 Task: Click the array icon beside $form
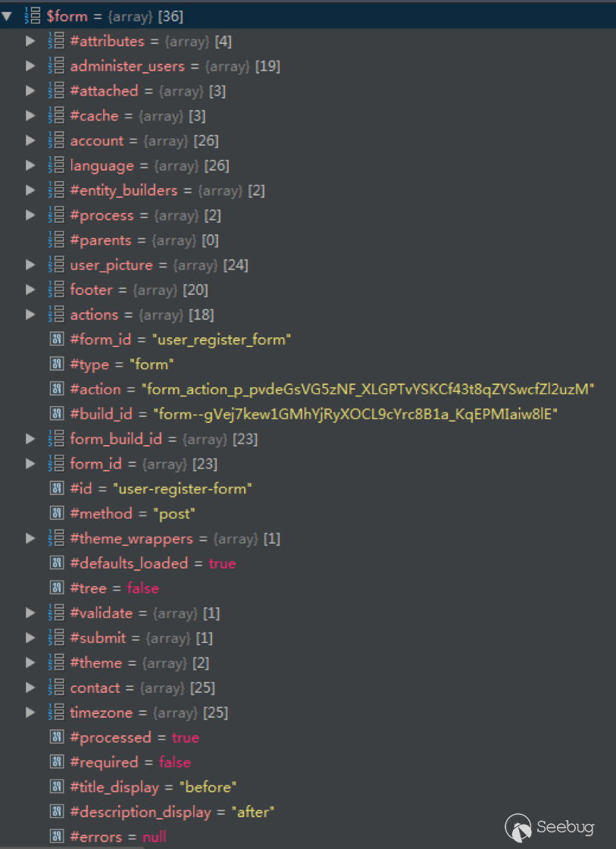click(x=33, y=16)
